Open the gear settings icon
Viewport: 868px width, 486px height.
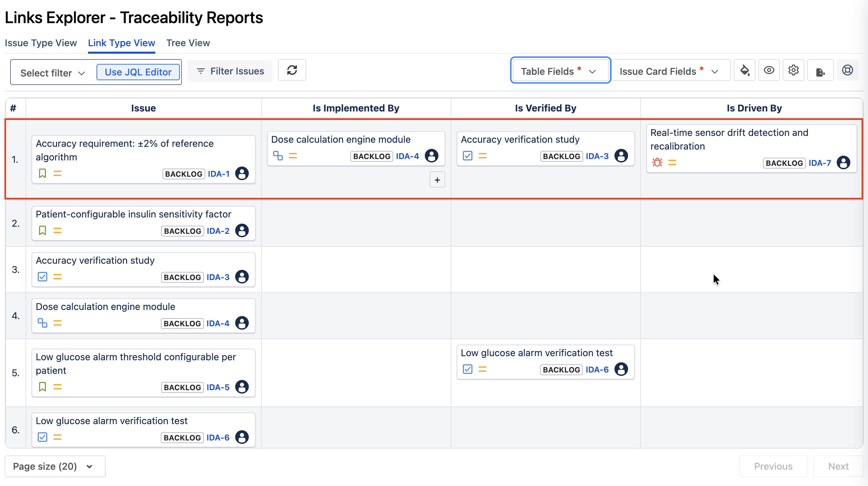click(793, 70)
